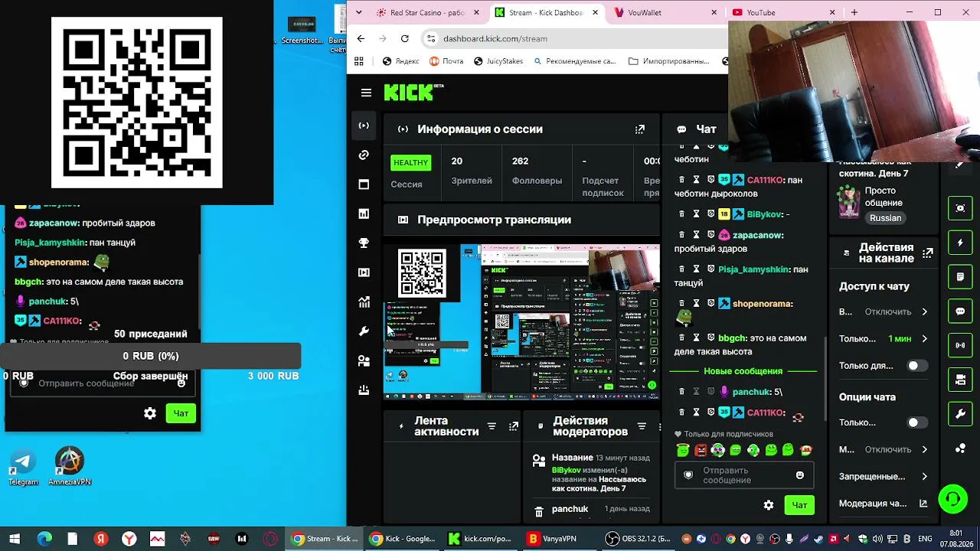
Task: Go back in the browser
Action: (x=361, y=38)
